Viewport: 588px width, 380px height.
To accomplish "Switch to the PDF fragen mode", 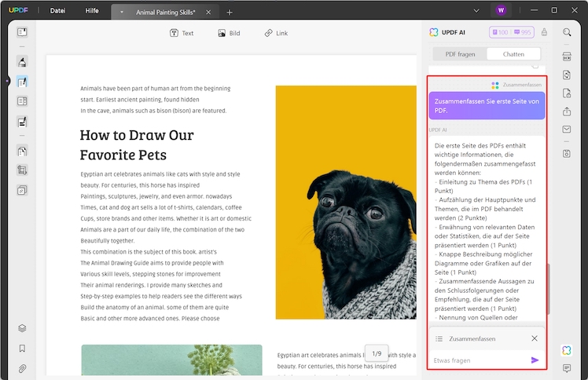I will click(x=461, y=54).
